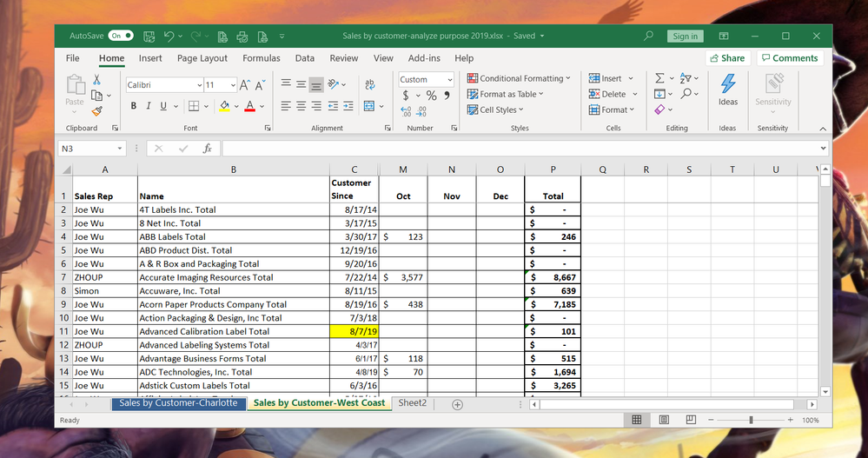
Task: Click the Clear eraser icon
Action: tap(659, 110)
